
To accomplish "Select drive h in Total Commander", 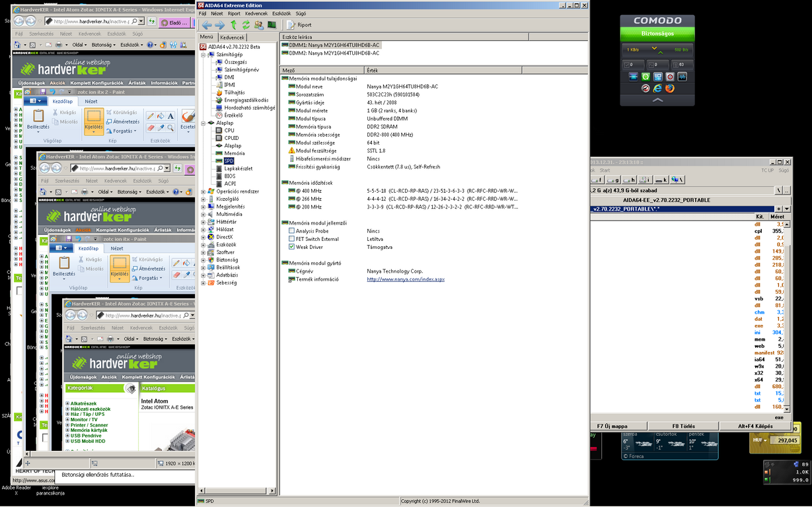I will pyautogui.click(x=630, y=180).
